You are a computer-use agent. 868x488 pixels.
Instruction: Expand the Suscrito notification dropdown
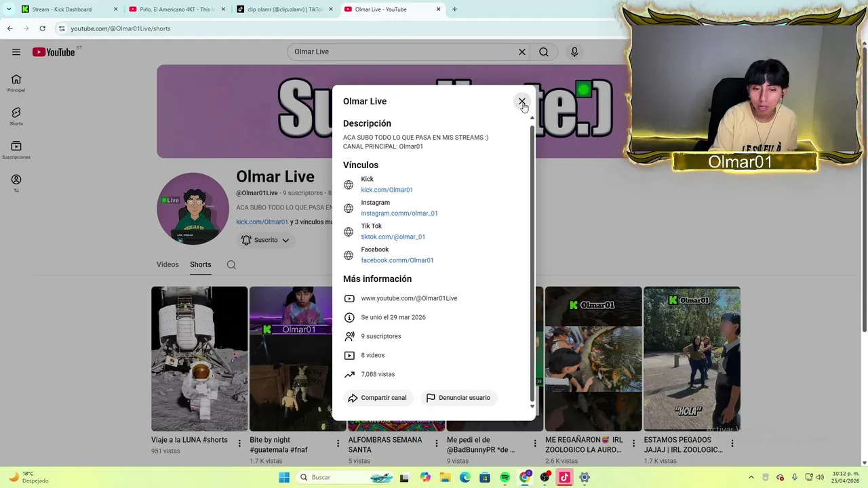tap(266, 240)
